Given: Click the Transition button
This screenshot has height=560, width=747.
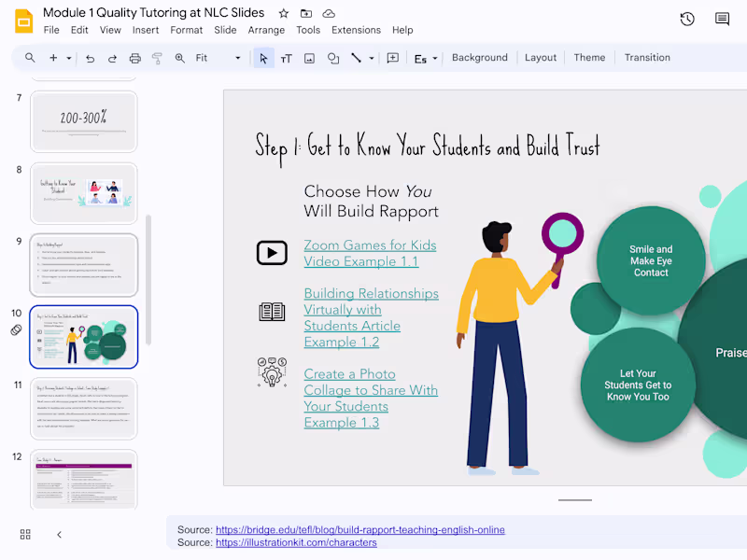Looking at the screenshot, I should [x=647, y=58].
